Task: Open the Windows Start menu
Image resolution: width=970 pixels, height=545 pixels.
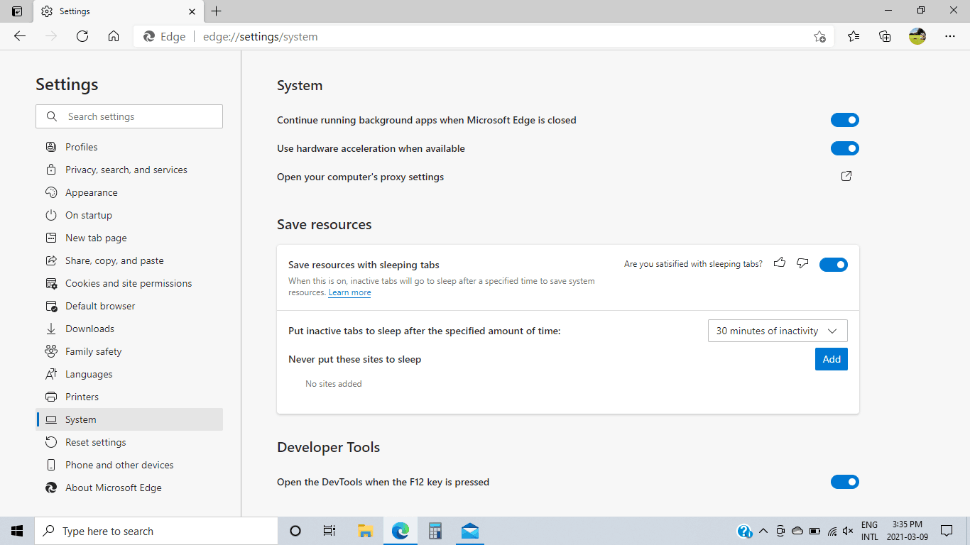Action: click(x=17, y=531)
